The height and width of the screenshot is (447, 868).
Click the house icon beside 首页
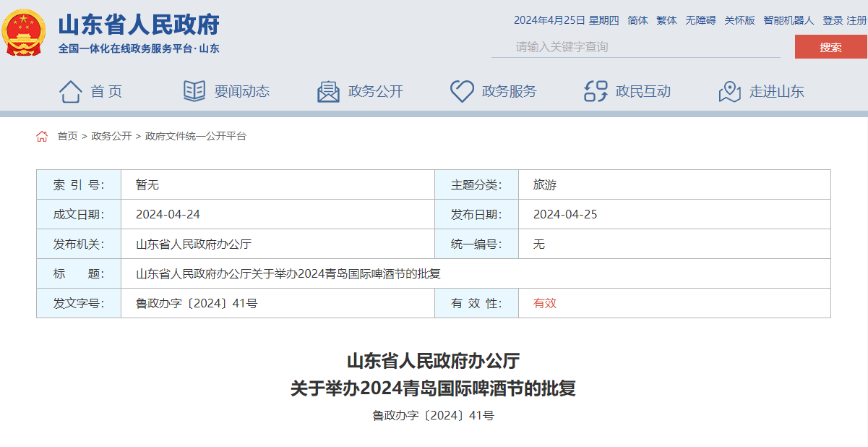click(x=70, y=91)
